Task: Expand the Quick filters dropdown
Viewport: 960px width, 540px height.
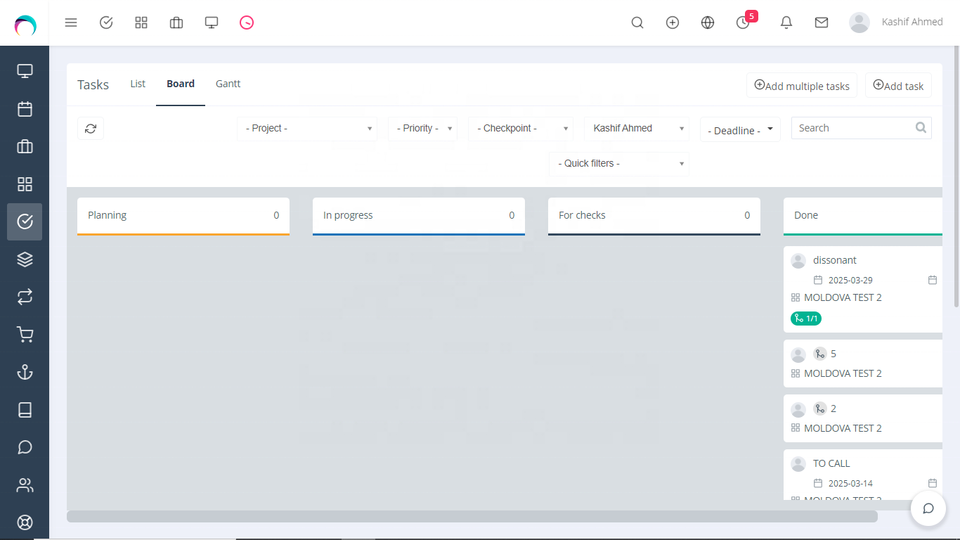Action: (x=620, y=163)
